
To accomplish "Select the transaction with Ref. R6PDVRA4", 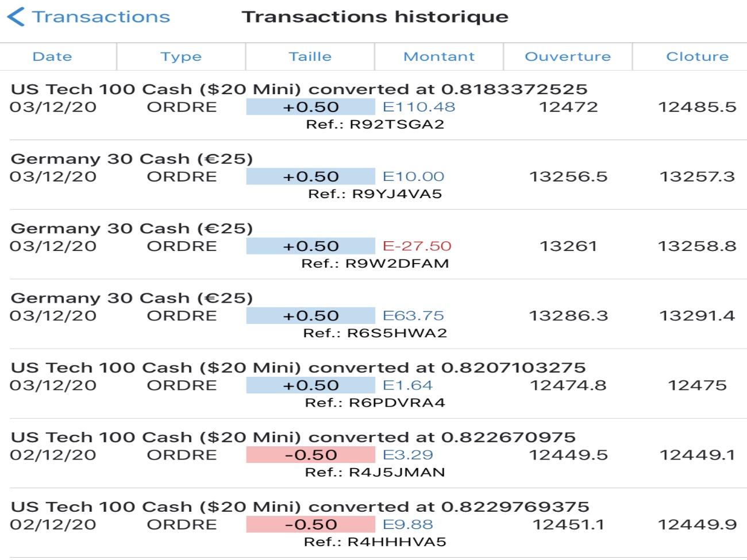I will [375, 403].
